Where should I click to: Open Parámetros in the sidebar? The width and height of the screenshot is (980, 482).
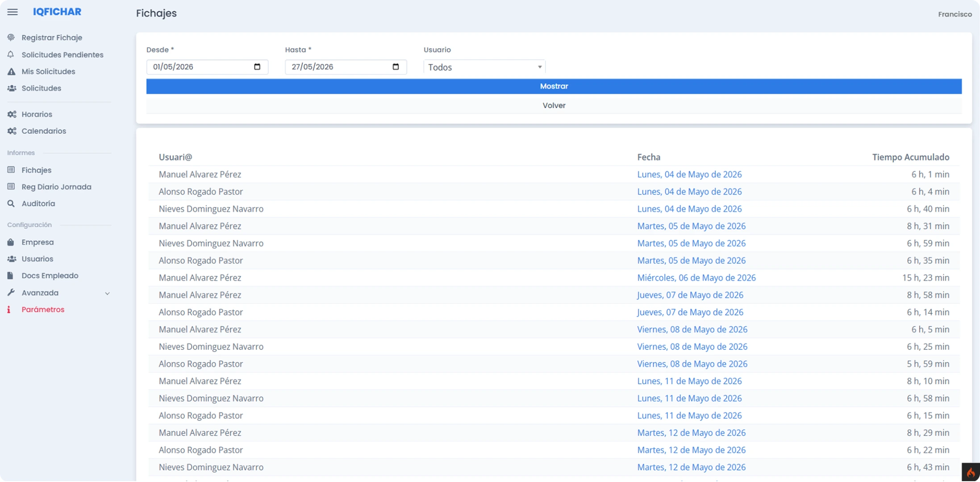[43, 310]
